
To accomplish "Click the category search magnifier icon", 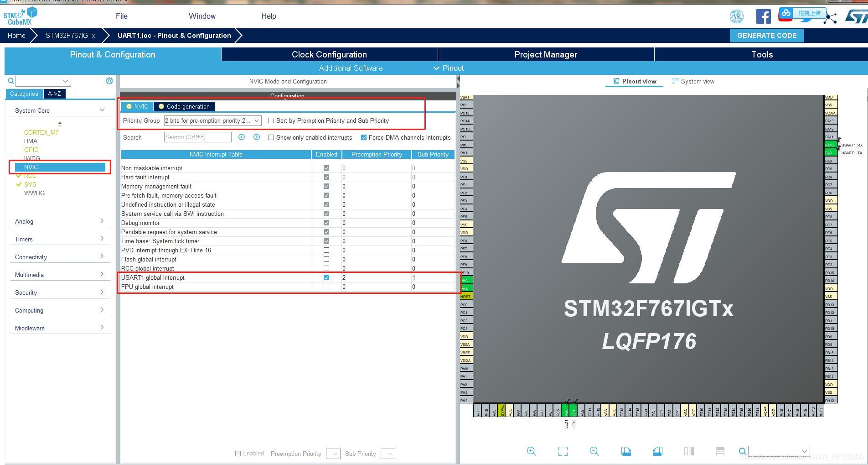I will coord(11,81).
